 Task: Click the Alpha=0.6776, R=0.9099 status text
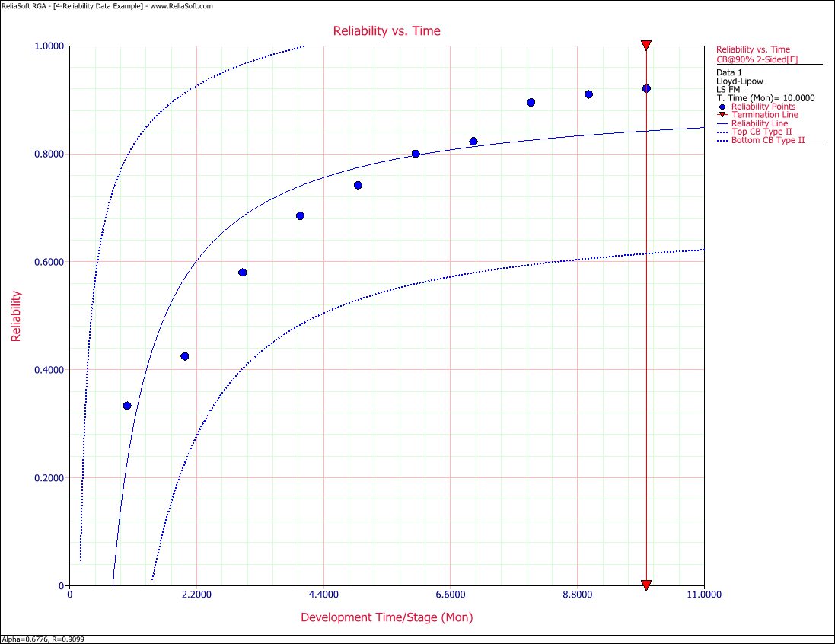(x=43, y=639)
